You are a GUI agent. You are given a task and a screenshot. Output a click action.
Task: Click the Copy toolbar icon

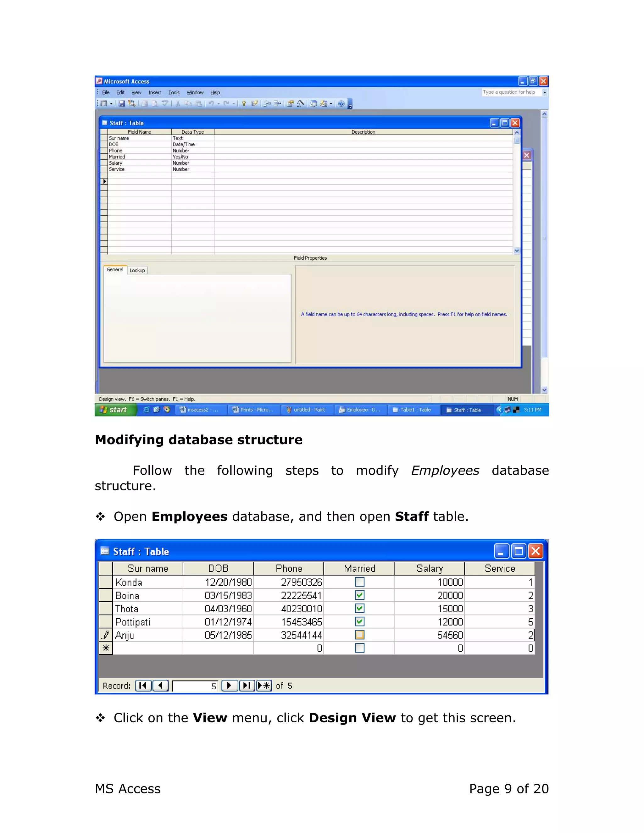188,104
